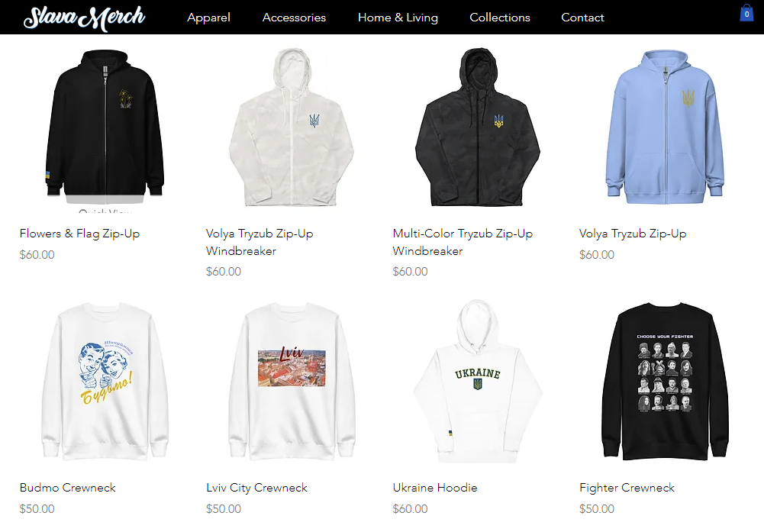
Task: Open the Multi-Color Tryzub Zip-Up Windbreaker title link
Action: (x=463, y=242)
